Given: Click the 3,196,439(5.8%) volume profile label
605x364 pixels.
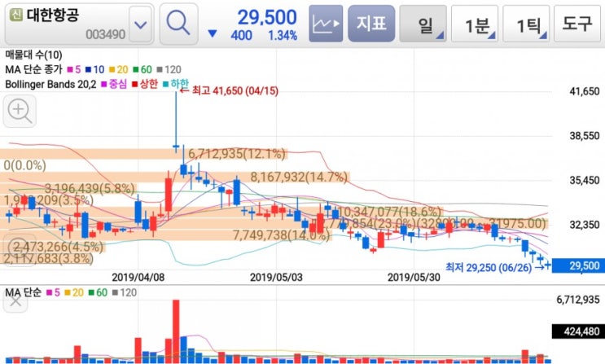Looking at the screenshot, I should click(x=90, y=188).
